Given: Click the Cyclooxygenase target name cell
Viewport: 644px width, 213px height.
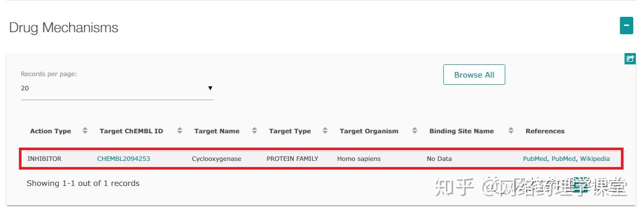Looking at the screenshot, I should (x=217, y=159).
